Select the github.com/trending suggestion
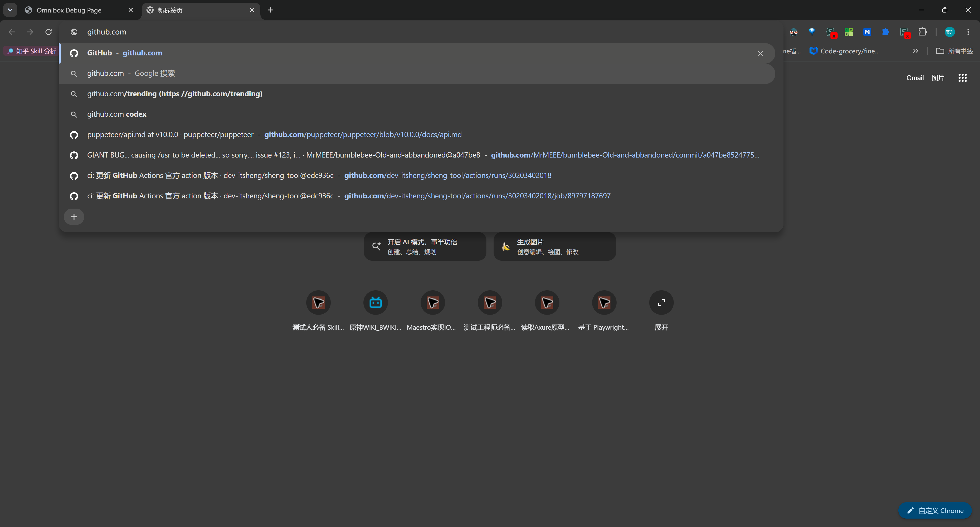 417,94
